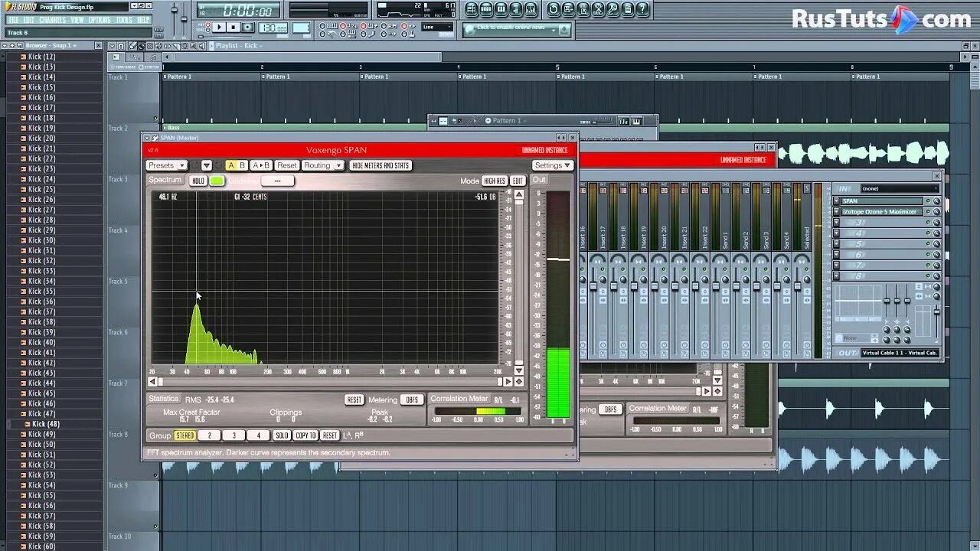The width and height of the screenshot is (980, 551).
Task: Open the Underlay selector showing dashes
Action: pos(278,181)
